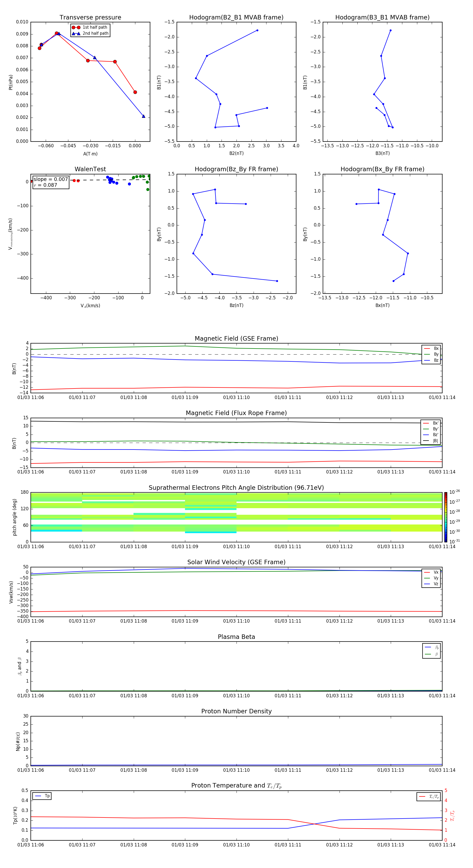This screenshot has width=473, height=868.
Task: Click the V_A(km/s) axis label
Action: (x=90, y=306)
